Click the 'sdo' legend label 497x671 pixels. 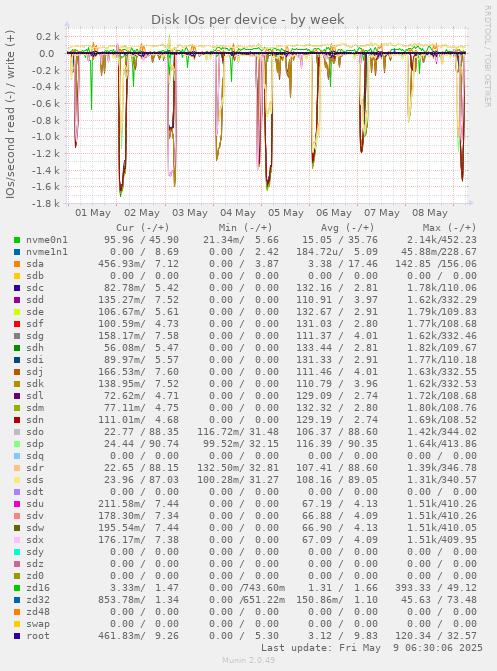(x=35, y=432)
